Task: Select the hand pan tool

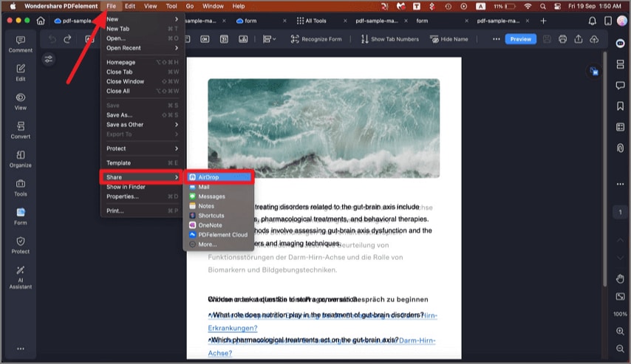Action: (620, 278)
